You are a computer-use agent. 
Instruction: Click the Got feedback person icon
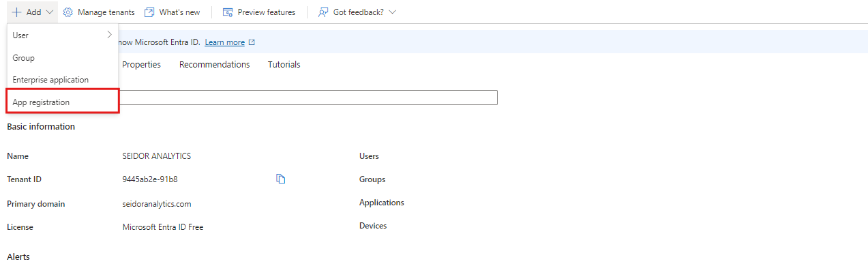pyautogui.click(x=323, y=12)
